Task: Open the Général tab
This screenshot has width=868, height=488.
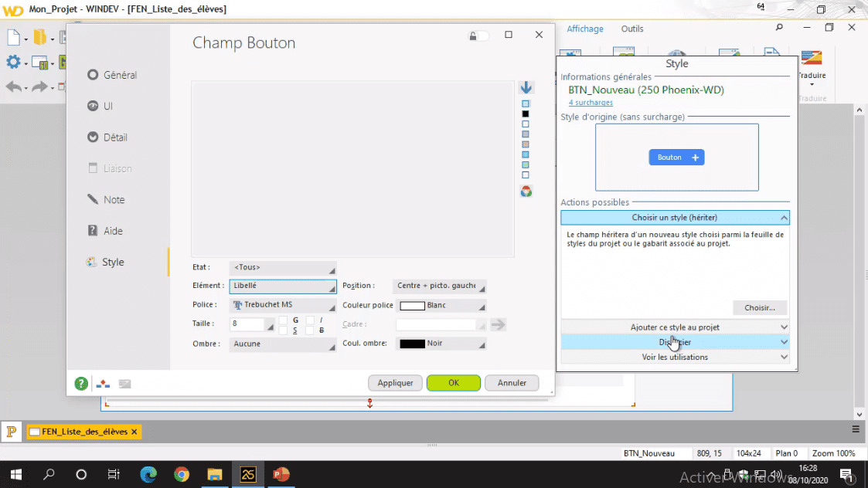Action: [112, 75]
